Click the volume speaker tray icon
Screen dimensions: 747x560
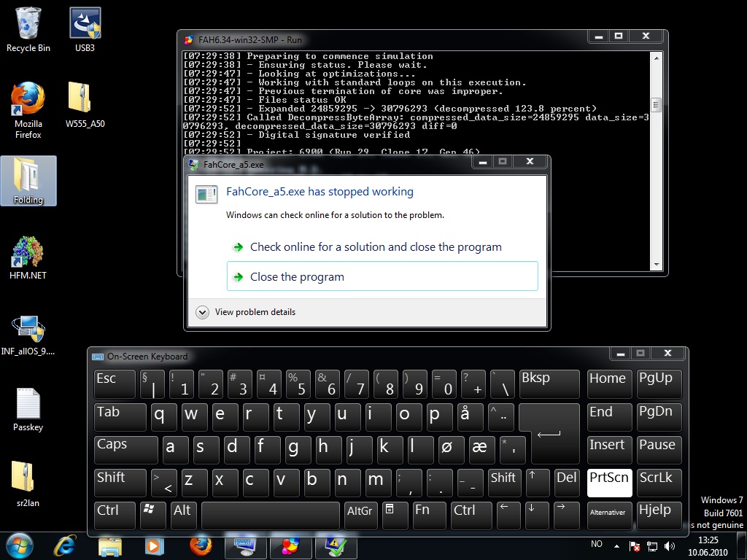[x=670, y=546]
